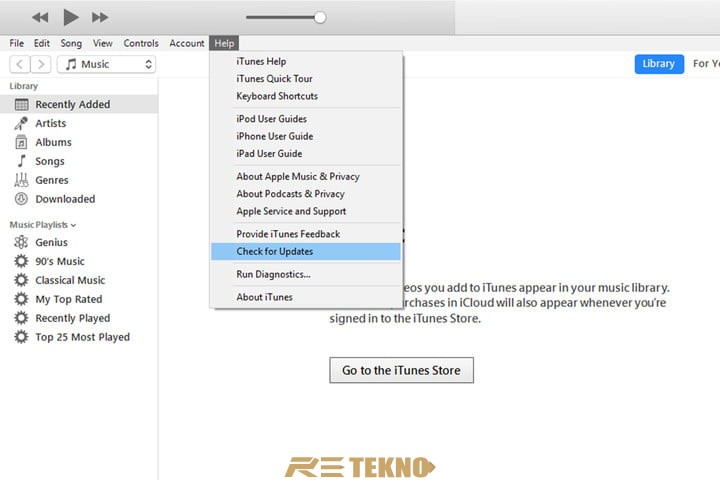Click the Genres guitars icon
The width and height of the screenshot is (720, 480).
tap(21, 180)
